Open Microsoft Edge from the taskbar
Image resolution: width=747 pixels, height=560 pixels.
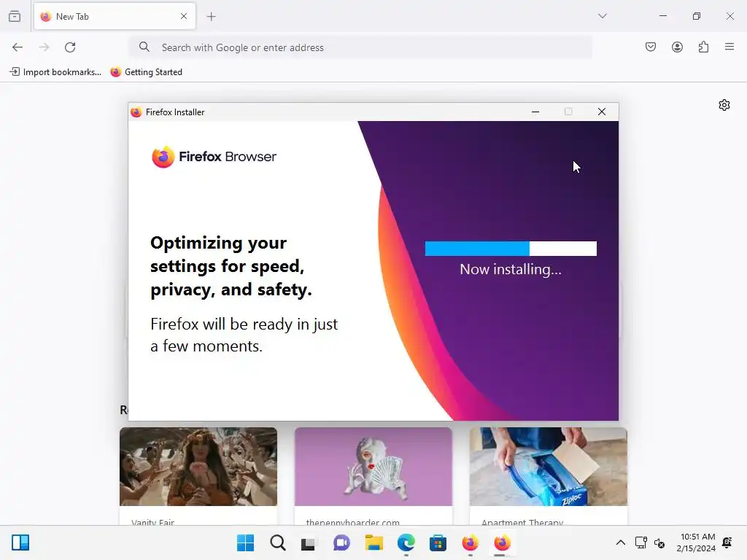pos(406,542)
